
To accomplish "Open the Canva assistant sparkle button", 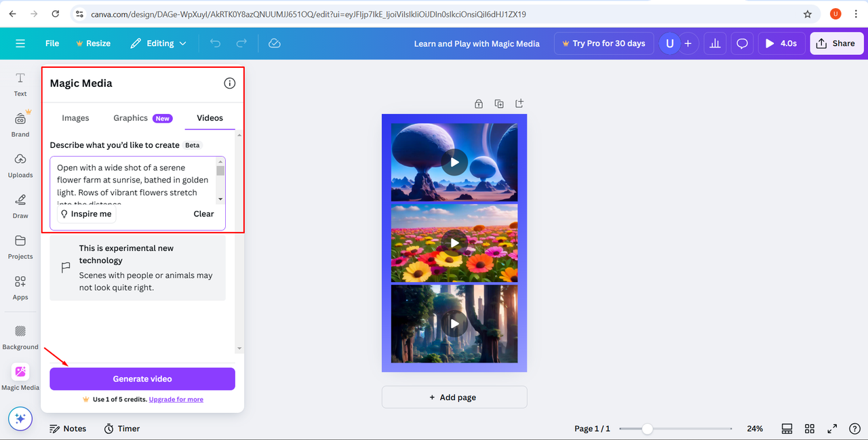I will tap(20, 418).
